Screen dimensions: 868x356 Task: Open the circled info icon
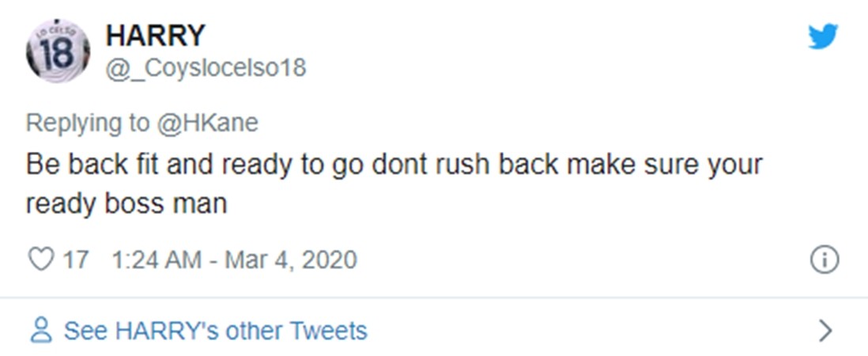825,259
